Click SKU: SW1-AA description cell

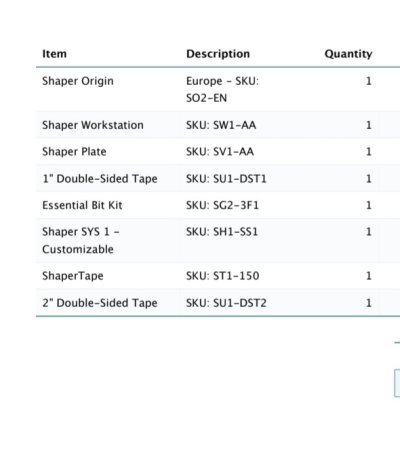tap(221, 125)
